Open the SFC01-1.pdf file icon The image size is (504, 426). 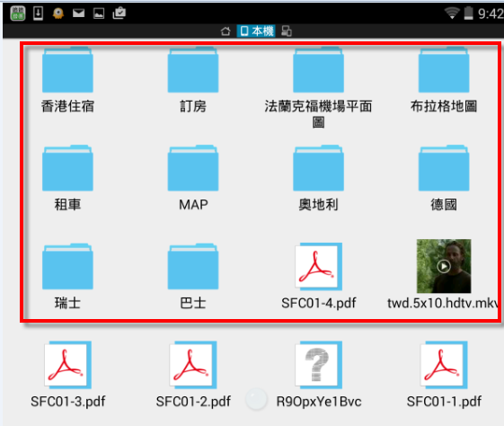(444, 365)
